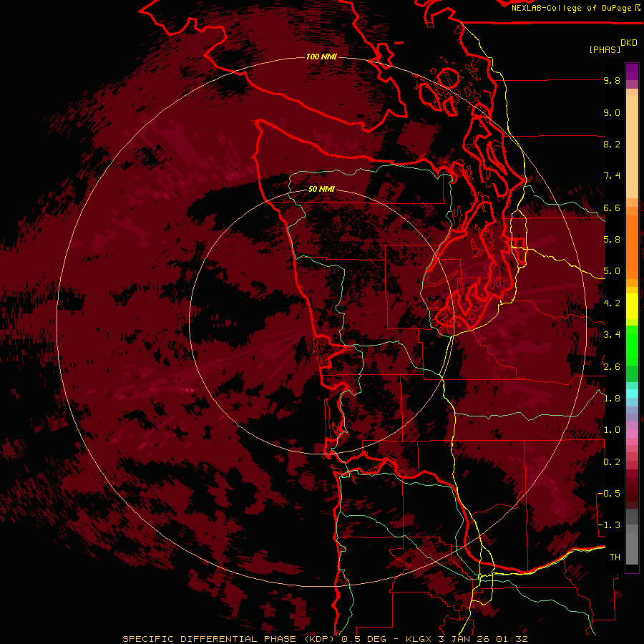Click the bright yellow band of the color bar

(x=632, y=306)
